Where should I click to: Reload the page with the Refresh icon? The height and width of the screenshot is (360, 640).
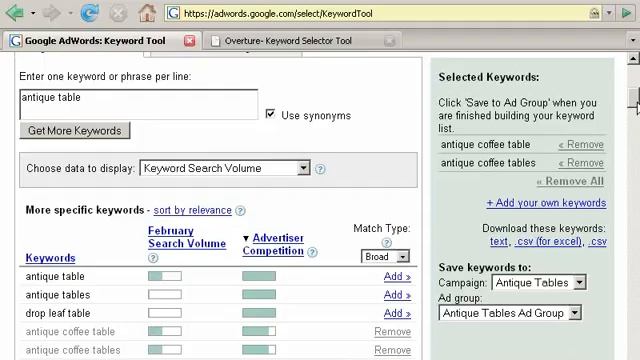pyautogui.click(x=89, y=13)
